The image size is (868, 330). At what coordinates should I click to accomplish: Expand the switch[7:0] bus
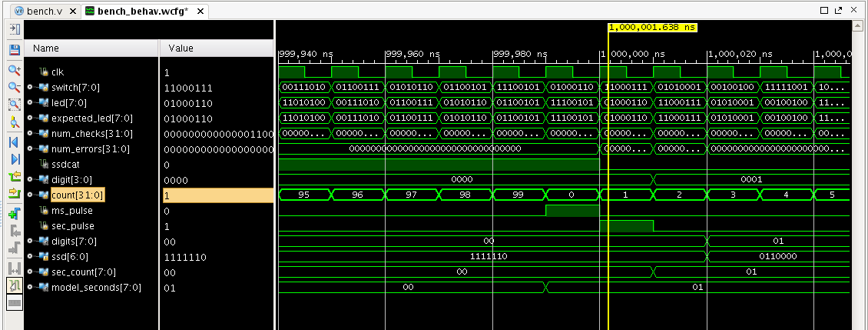[x=30, y=88]
